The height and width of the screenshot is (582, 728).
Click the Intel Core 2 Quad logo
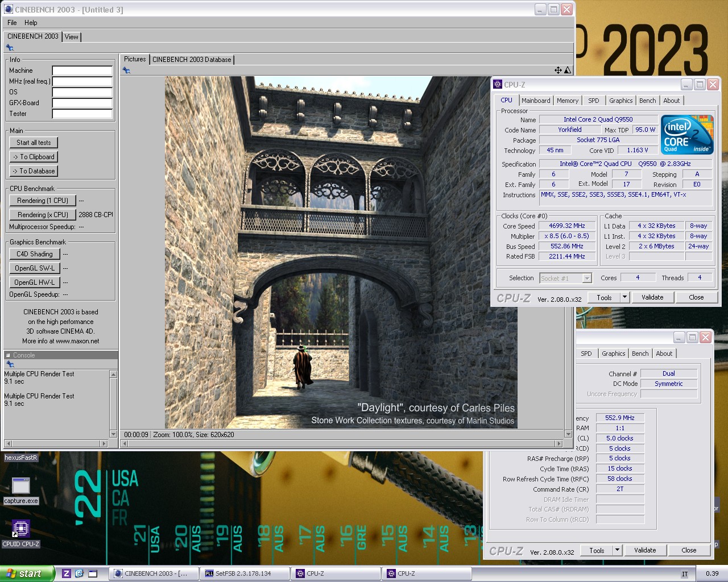(x=687, y=135)
